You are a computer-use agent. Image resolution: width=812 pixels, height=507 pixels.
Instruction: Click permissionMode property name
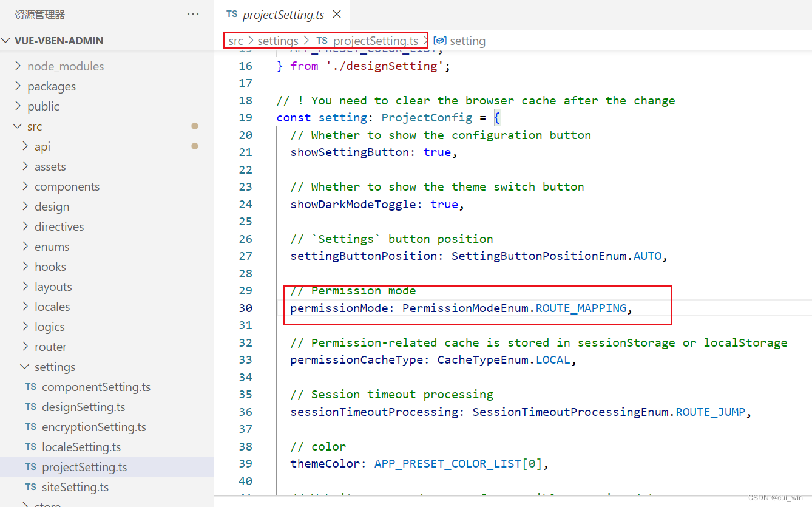pyautogui.click(x=339, y=308)
